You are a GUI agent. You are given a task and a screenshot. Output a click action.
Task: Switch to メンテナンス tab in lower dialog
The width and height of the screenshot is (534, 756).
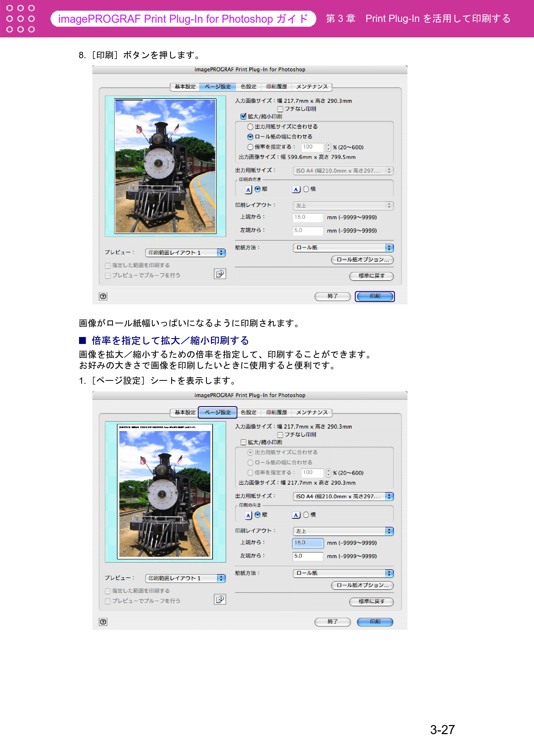pos(312,412)
